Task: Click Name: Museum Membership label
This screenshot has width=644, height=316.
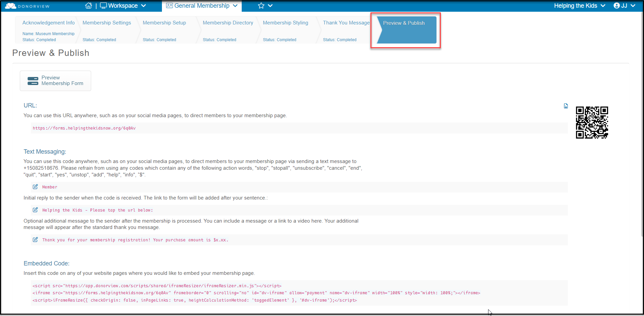Action: pos(49,34)
